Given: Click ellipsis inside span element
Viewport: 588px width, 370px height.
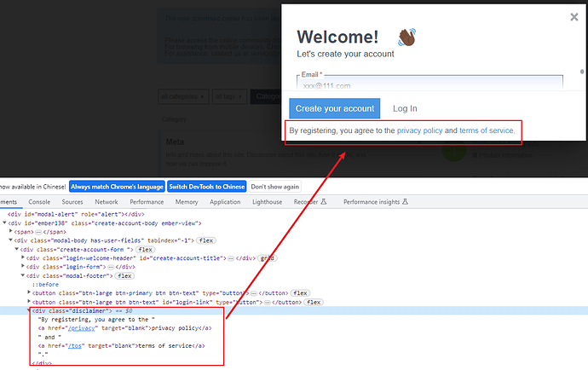Looking at the screenshot, I should pos(38,232).
